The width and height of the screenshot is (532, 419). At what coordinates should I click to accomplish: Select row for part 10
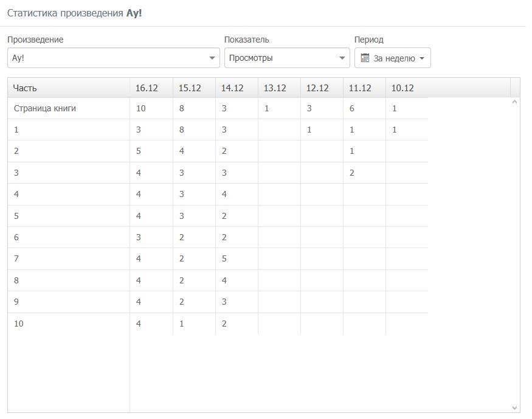click(x=19, y=324)
